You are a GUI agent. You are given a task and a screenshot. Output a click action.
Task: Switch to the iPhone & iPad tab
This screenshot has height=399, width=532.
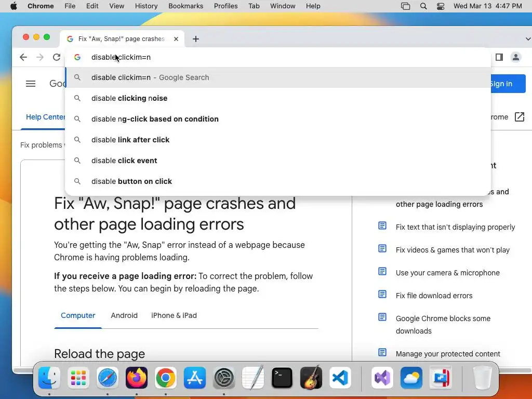pos(174,315)
